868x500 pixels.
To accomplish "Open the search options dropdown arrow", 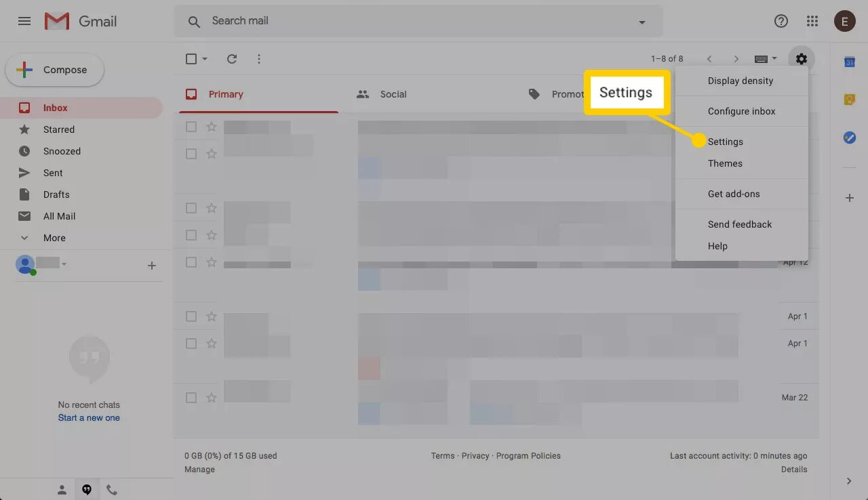I will (642, 22).
